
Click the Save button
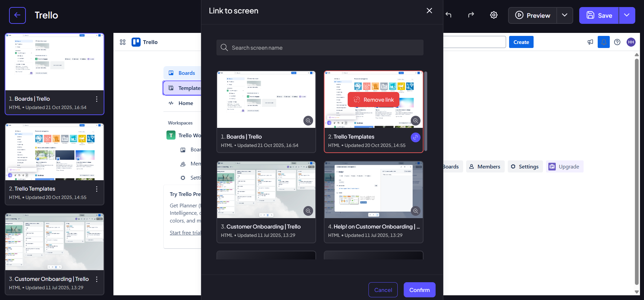(x=599, y=15)
